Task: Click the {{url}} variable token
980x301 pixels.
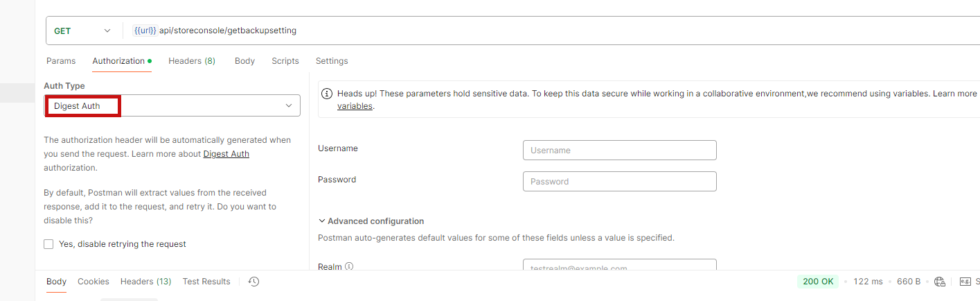Action: (x=145, y=31)
